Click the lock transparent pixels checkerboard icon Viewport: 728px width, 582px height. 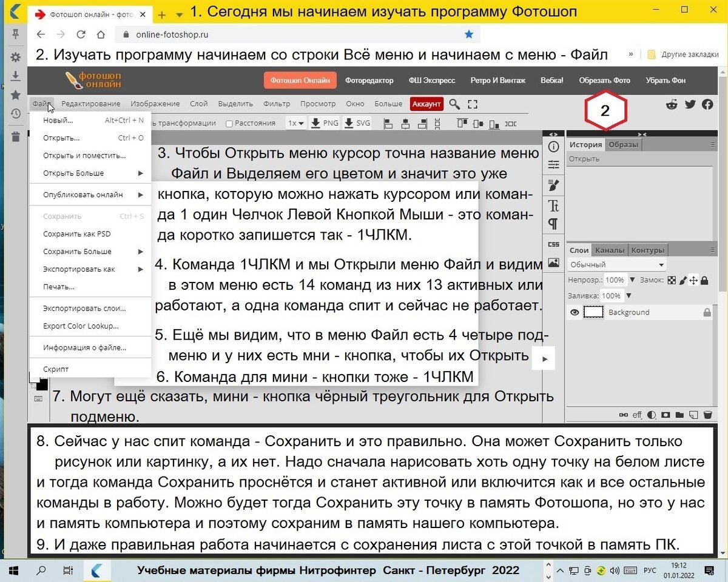click(x=672, y=280)
